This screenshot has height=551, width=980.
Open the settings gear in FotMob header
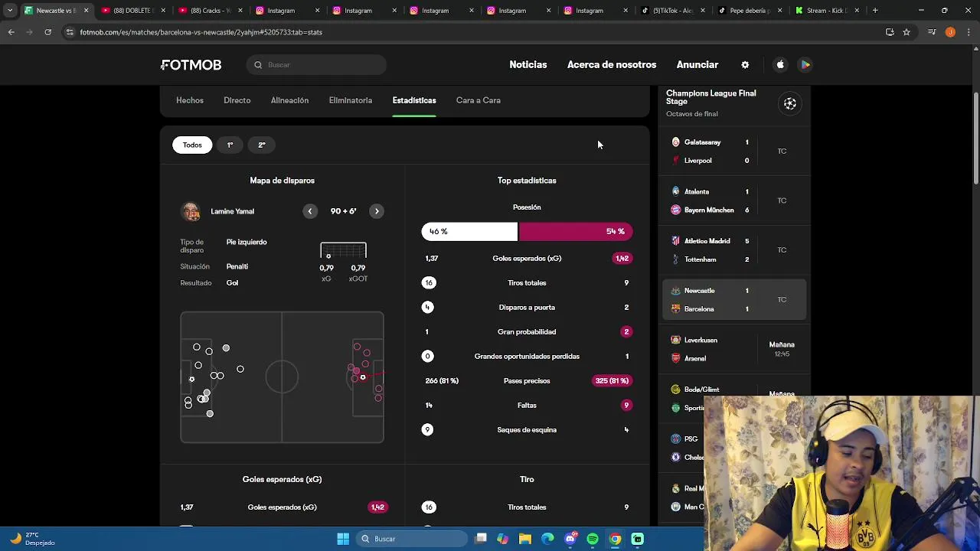745,65
